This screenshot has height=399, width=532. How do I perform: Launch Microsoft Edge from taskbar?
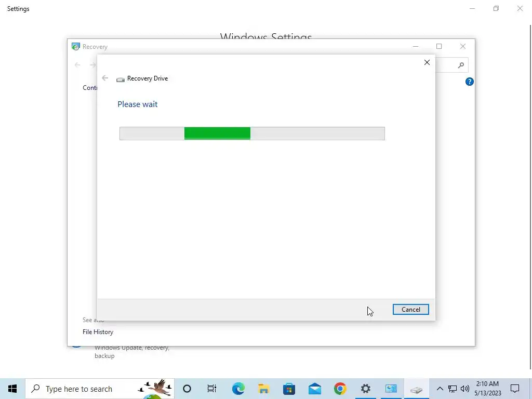(238, 389)
